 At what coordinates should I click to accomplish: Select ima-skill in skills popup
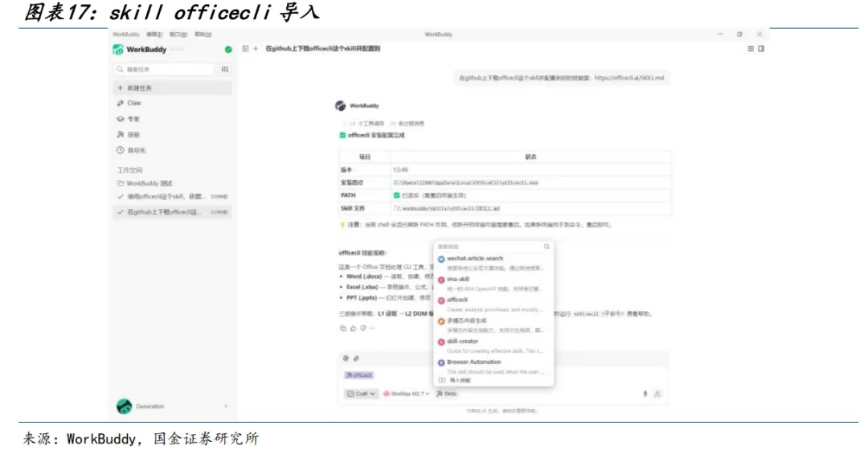(493, 284)
